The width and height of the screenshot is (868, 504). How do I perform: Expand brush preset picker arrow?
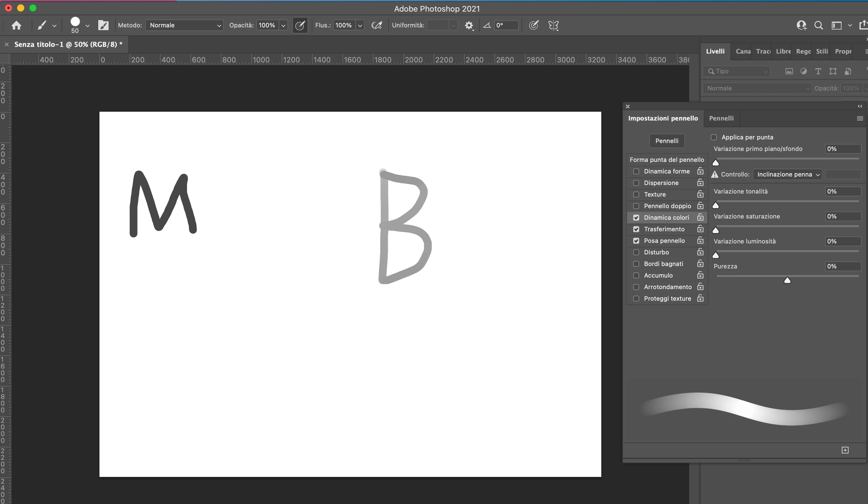pyautogui.click(x=88, y=26)
